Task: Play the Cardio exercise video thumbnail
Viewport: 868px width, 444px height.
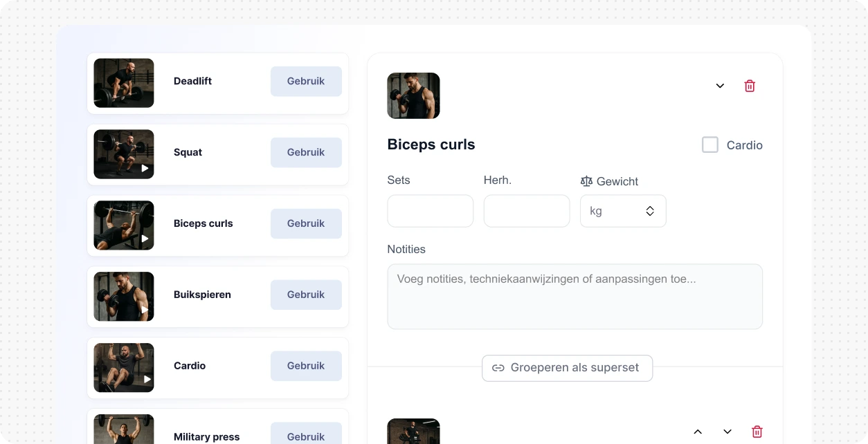Action: point(124,367)
